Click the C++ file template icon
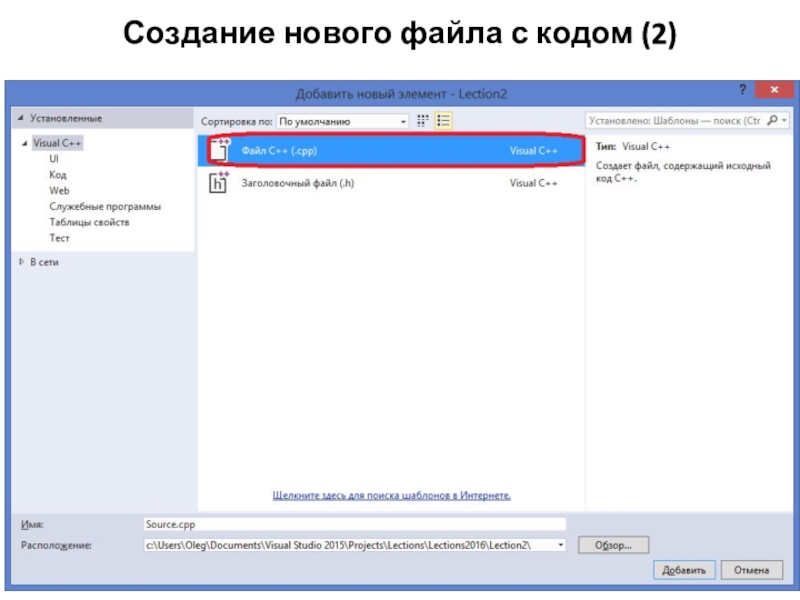800x600 pixels. [x=220, y=150]
